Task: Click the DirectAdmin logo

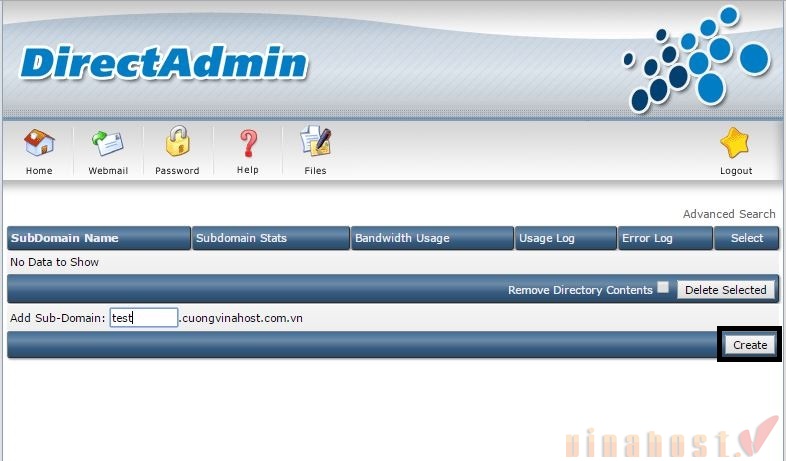Action: coord(163,63)
